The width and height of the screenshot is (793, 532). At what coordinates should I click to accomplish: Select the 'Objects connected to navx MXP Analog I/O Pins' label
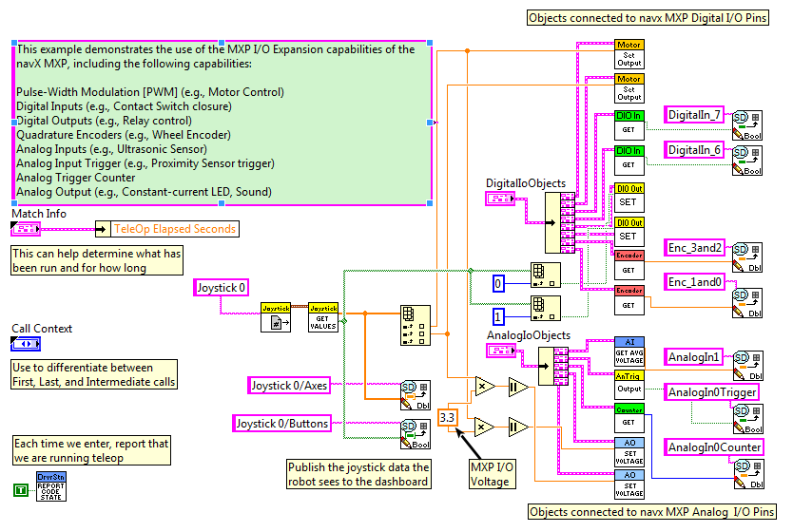(652, 512)
